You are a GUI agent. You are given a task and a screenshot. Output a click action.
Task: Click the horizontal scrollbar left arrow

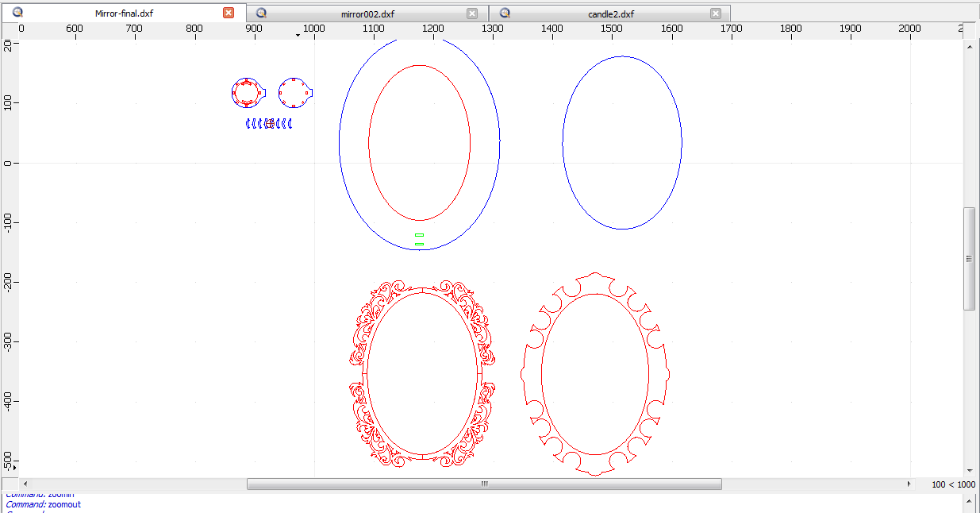(x=25, y=484)
